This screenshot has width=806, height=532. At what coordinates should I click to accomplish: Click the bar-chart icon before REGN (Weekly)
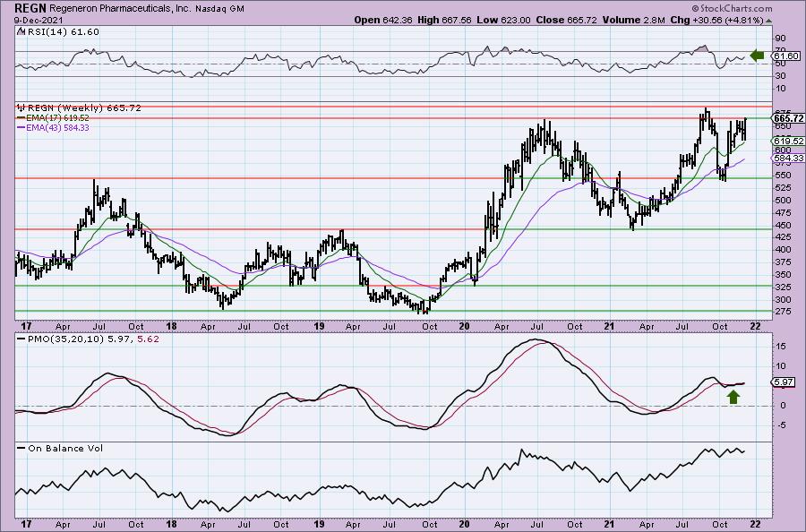click(21, 108)
